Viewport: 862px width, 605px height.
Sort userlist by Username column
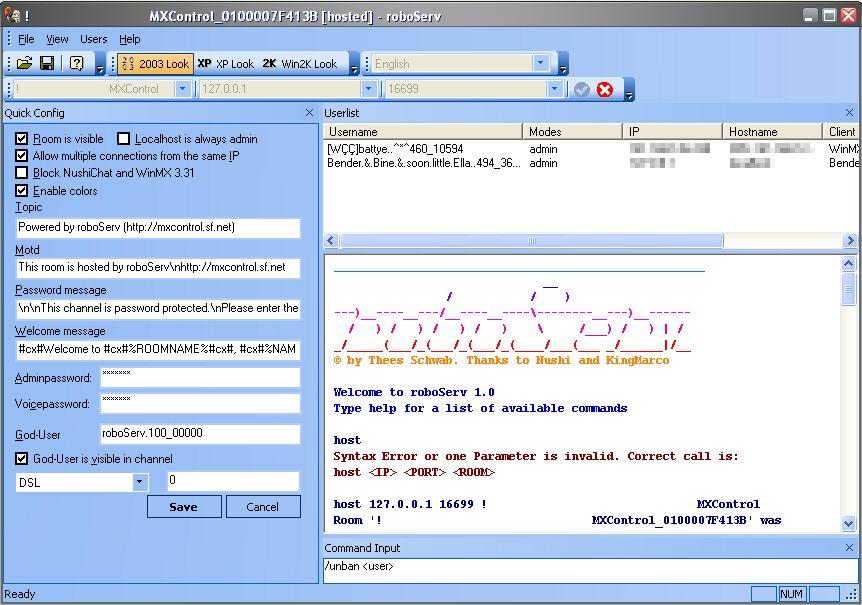pyautogui.click(x=423, y=132)
